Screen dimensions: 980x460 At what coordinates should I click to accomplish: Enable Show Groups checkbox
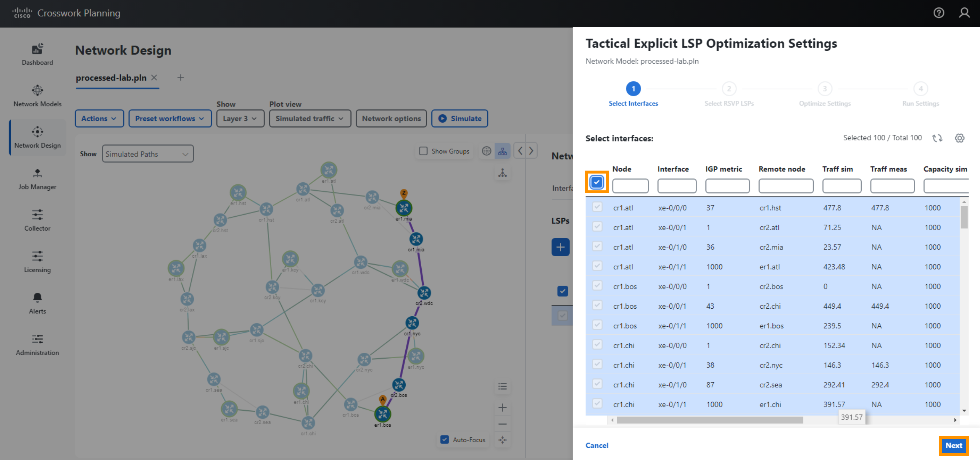[x=423, y=151]
